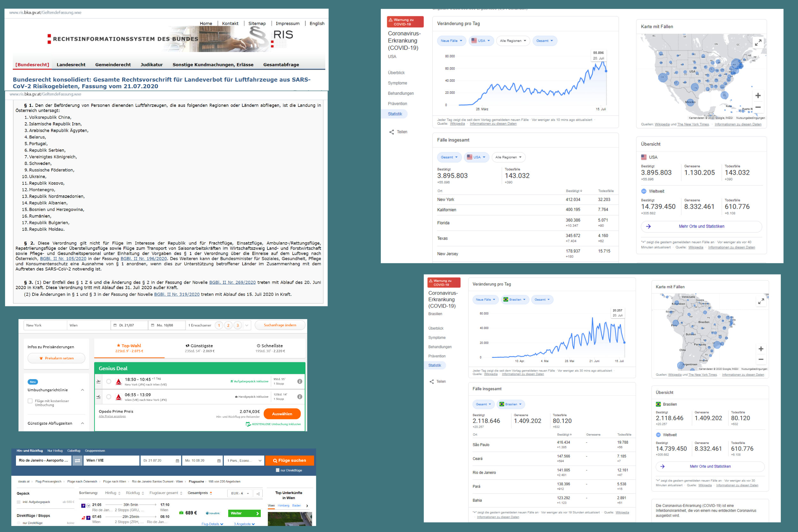Switch to the Günstigste results tab
The height and width of the screenshot is (532, 798).
[200, 348]
